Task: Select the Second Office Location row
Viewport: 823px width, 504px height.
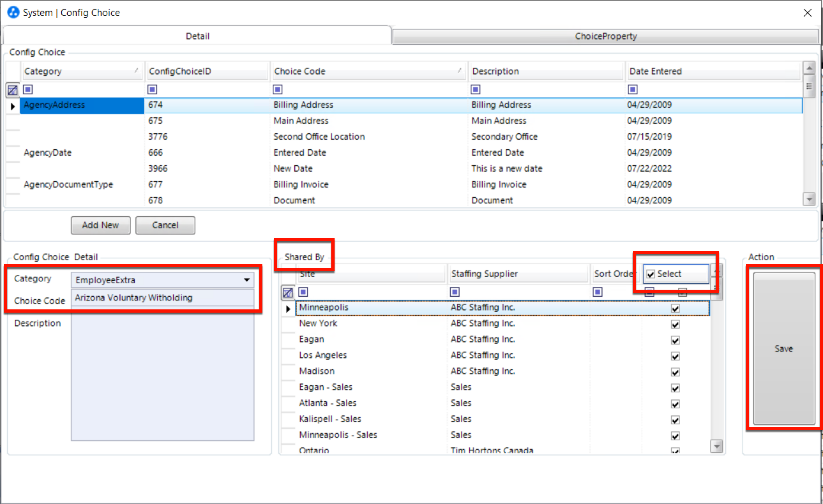Action: [x=411, y=137]
